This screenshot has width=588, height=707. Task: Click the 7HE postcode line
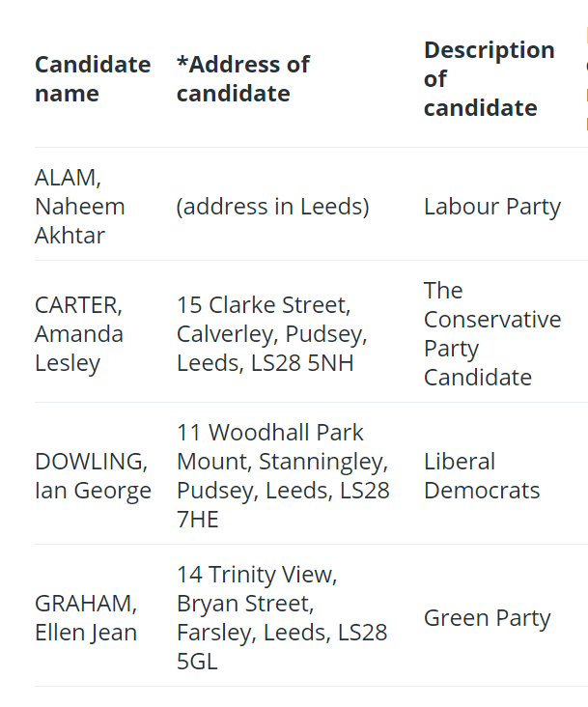pos(197,520)
